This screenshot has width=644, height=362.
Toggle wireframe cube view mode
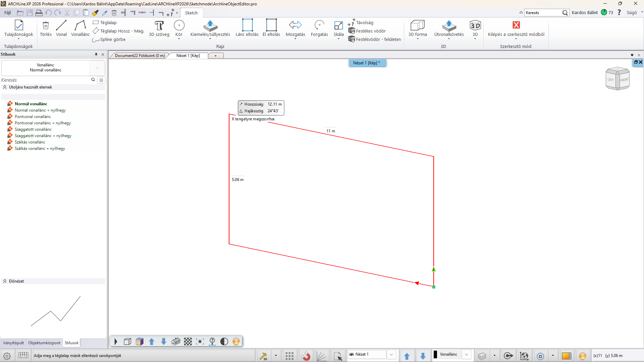127,342
